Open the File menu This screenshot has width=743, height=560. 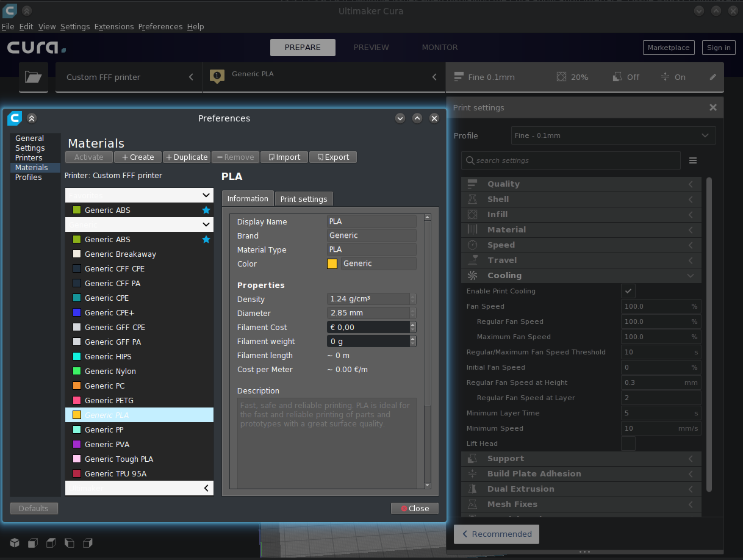[8, 26]
